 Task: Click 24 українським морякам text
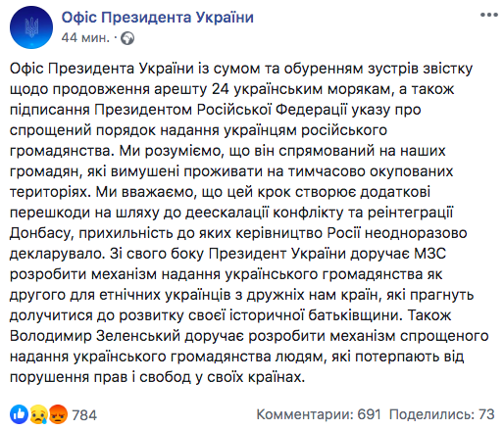tap(301, 89)
